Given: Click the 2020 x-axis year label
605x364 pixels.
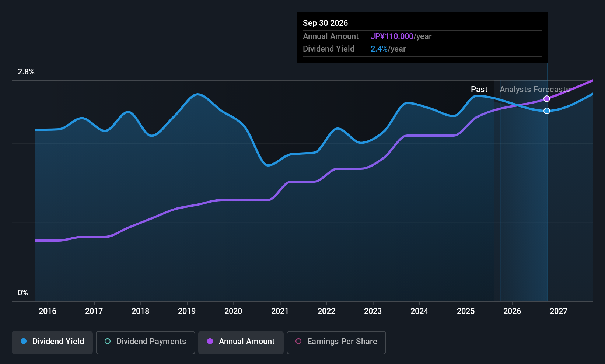Looking at the screenshot, I should pos(233,311).
